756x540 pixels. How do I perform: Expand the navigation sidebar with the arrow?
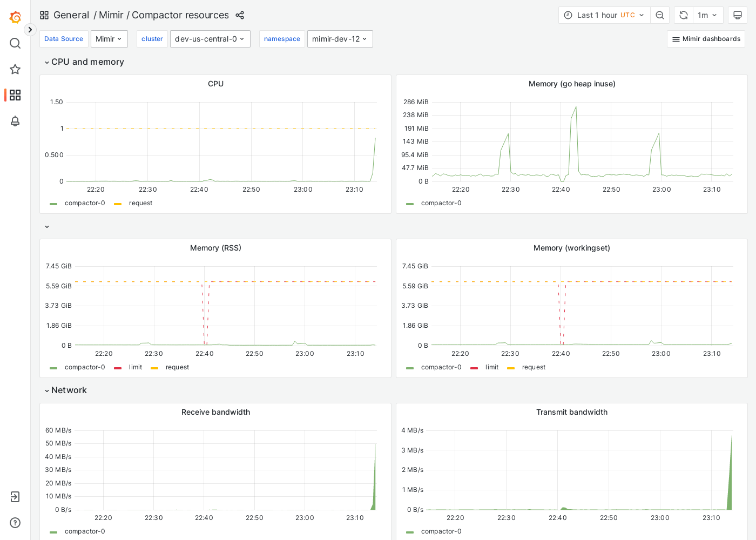point(30,29)
